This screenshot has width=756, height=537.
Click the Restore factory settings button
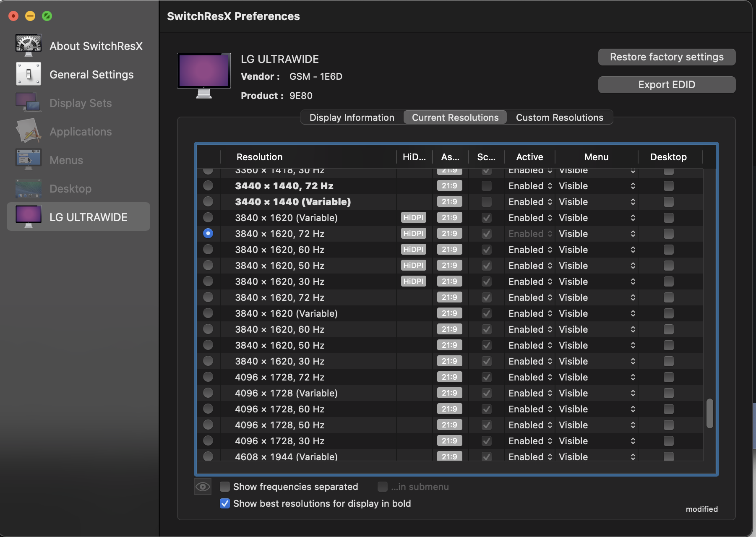point(666,57)
